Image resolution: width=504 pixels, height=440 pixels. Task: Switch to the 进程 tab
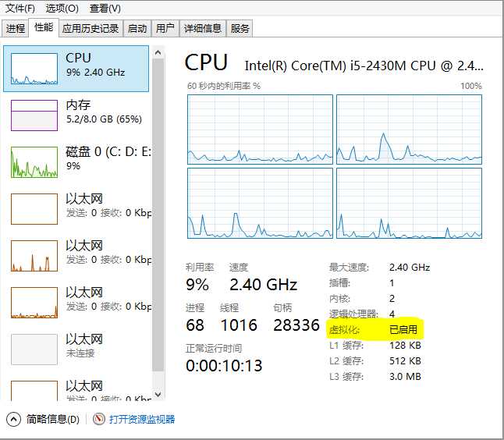(x=16, y=29)
